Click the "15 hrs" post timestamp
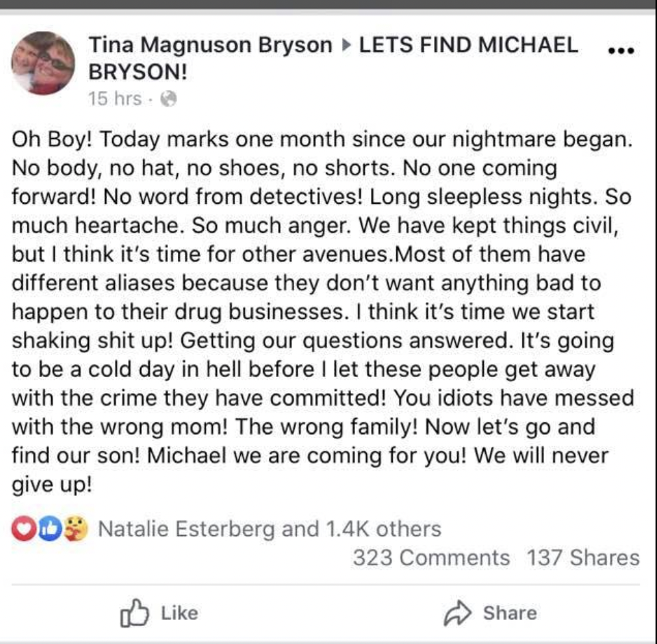657x644 pixels. tap(114, 99)
